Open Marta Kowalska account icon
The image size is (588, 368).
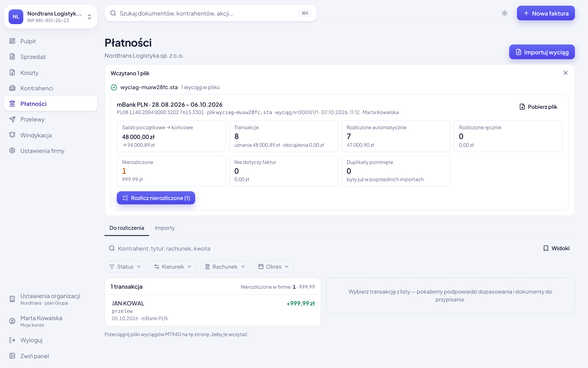(12, 321)
